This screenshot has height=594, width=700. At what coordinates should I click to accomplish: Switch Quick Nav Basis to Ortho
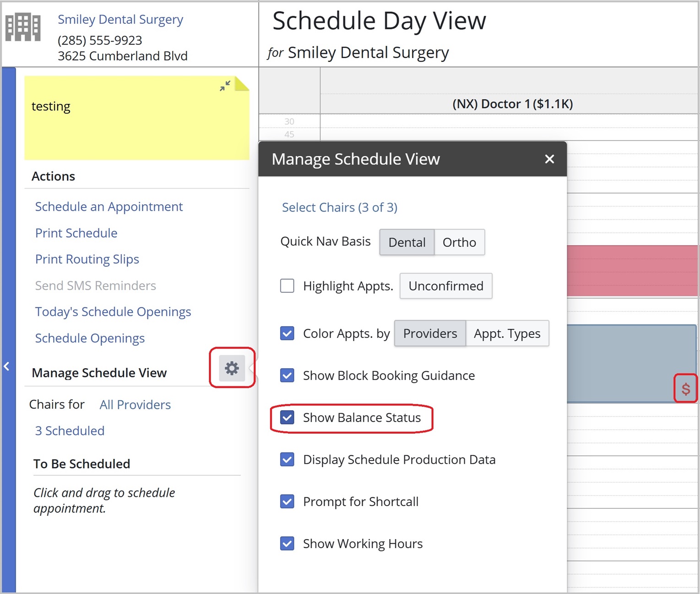tap(459, 242)
